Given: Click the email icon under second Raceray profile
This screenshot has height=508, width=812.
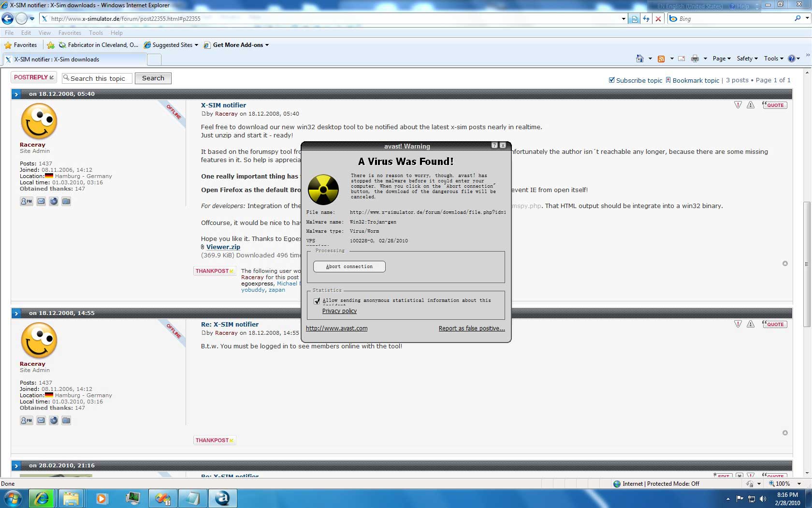Looking at the screenshot, I should pyautogui.click(x=41, y=420).
